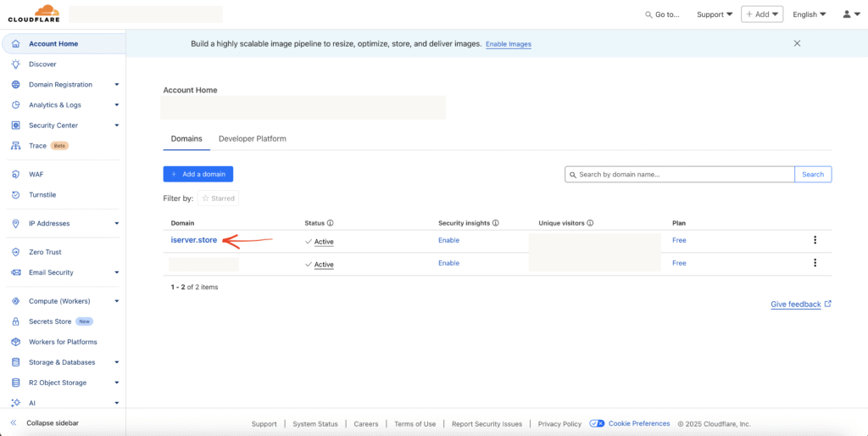This screenshot has width=868, height=436.
Task: Open the Add dropdown button
Action: click(762, 14)
